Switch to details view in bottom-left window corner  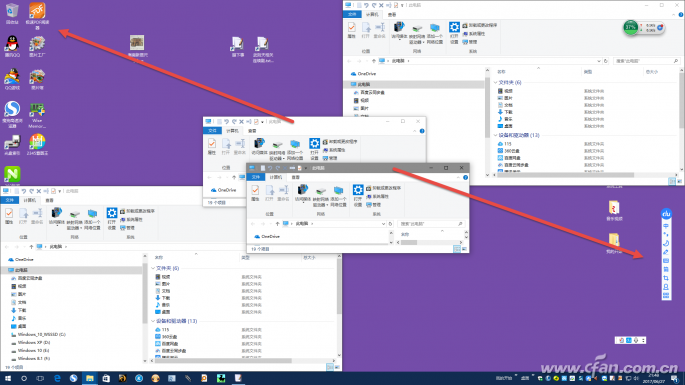point(330,367)
